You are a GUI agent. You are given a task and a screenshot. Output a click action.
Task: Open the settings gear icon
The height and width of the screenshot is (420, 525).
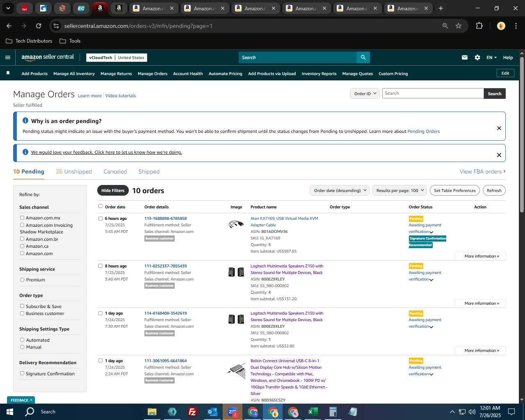click(x=477, y=57)
